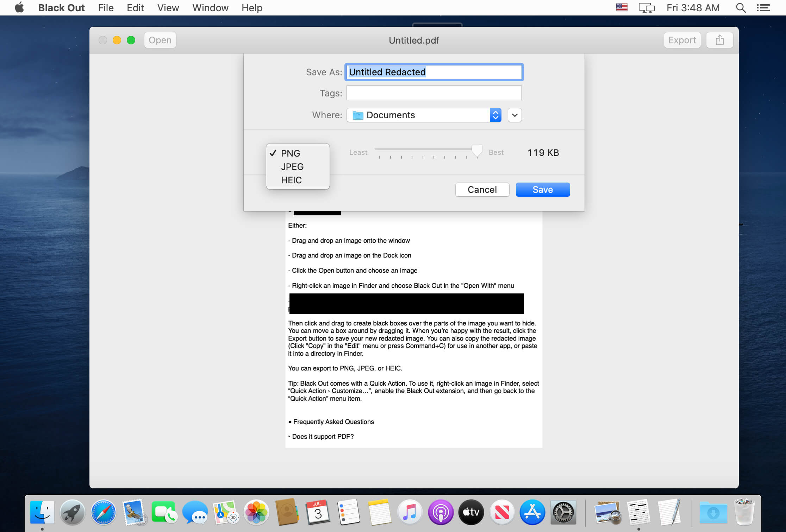Open Podcasts from the Dock
The width and height of the screenshot is (786, 532).
coord(440,512)
